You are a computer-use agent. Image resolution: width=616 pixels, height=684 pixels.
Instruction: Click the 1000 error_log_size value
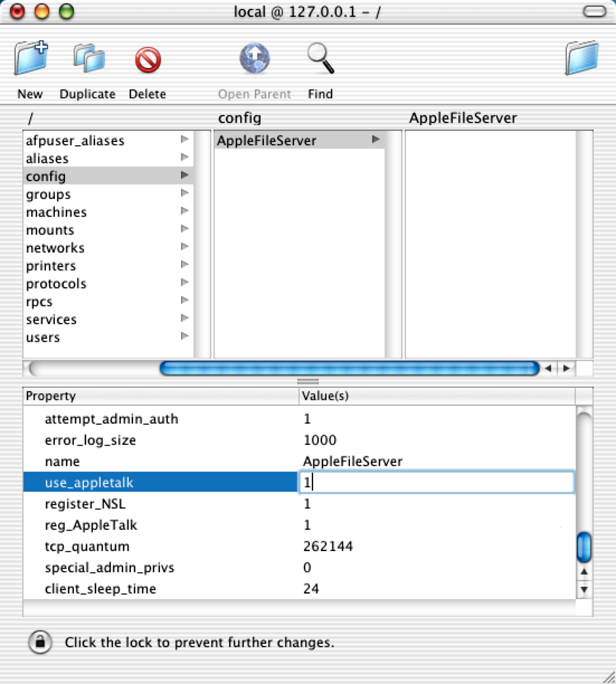(x=320, y=440)
